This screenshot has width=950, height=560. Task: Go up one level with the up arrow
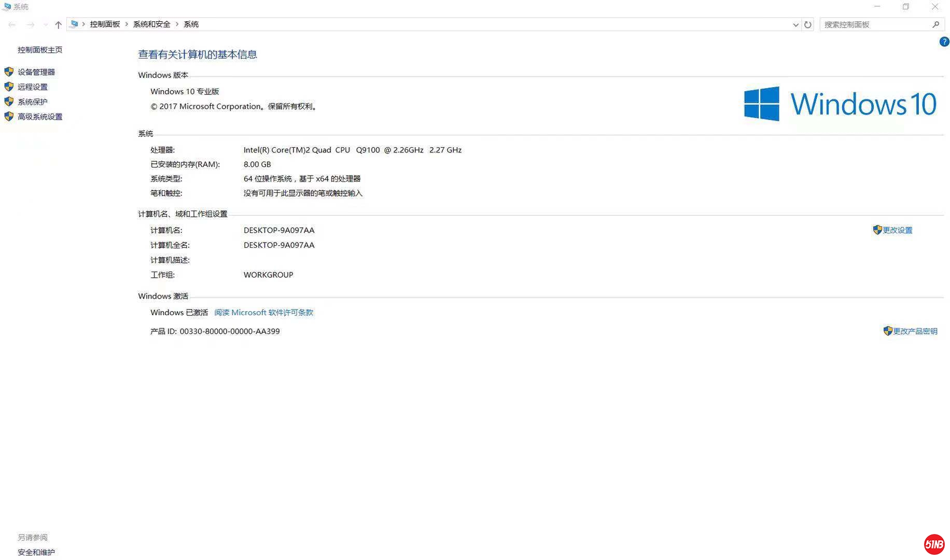point(58,24)
